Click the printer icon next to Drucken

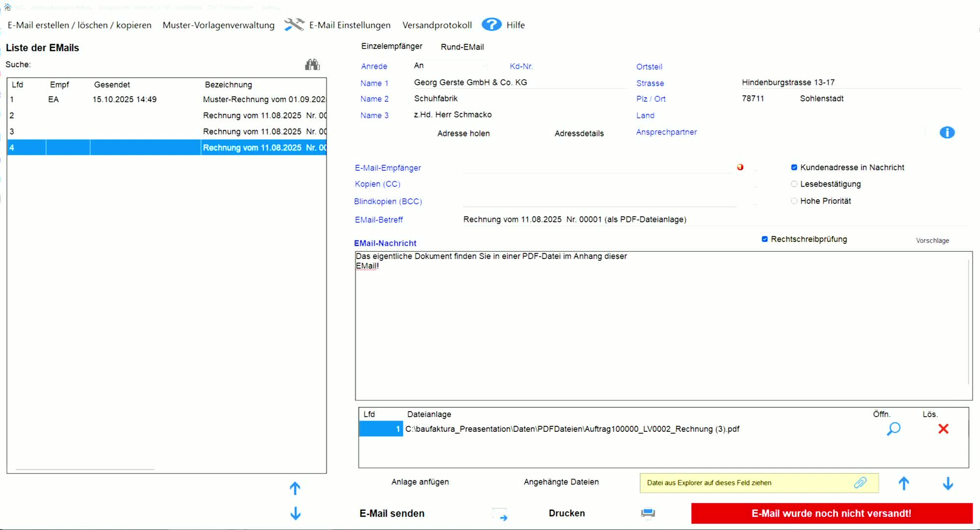(647, 513)
